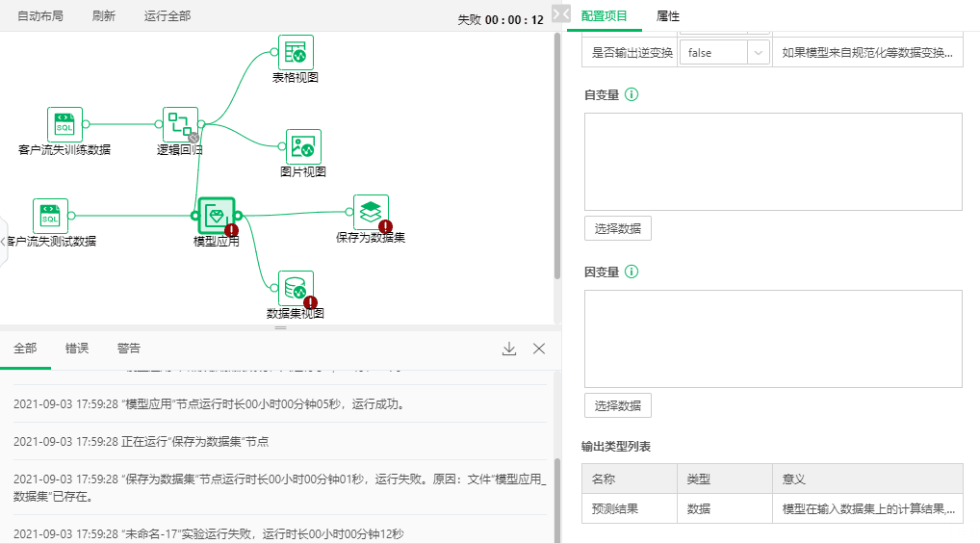The height and width of the screenshot is (544, 980).
Task: Select the 逻辑回归 node icon
Action: click(x=180, y=124)
